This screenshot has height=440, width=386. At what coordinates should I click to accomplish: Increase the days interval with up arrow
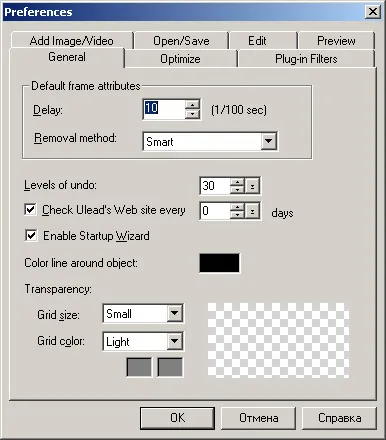(237, 207)
